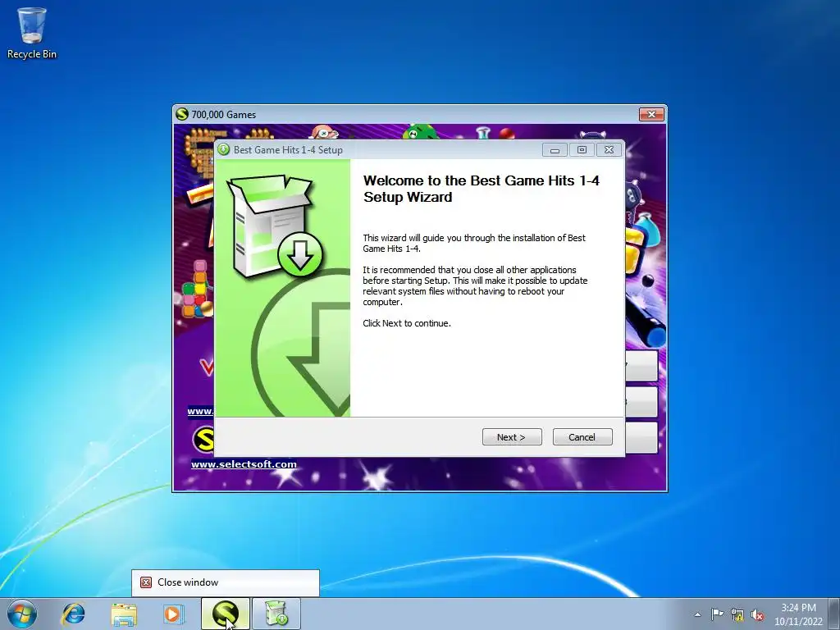Cancel the Best Game Hits setup
The width and height of the screenshot is (840, 630).
(x=582, y=437)
